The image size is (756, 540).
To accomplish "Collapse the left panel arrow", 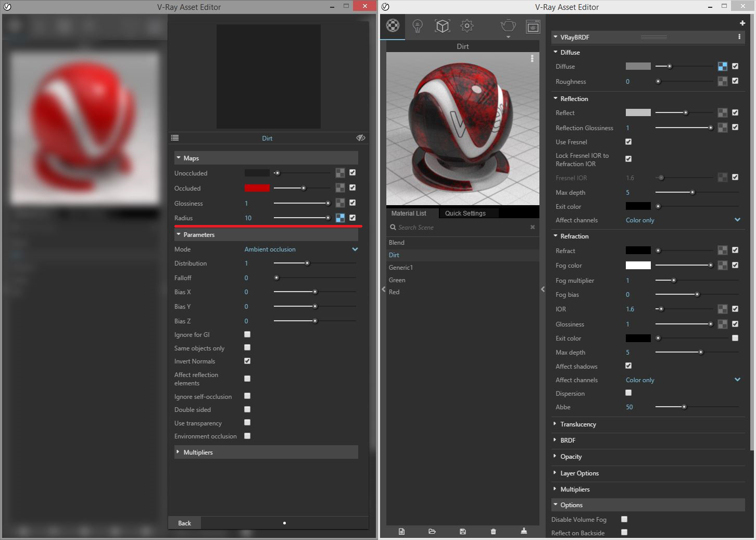I will (384, 289).
